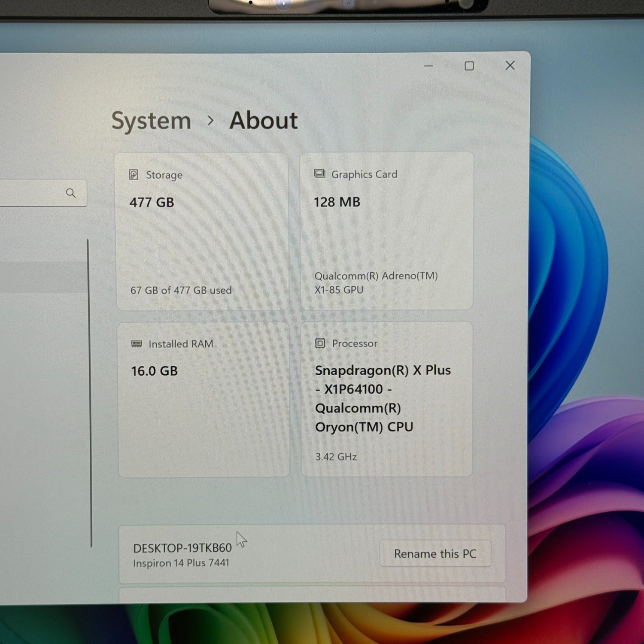Click the breadcrumb chevron between System and About

(x=210, y=121)
